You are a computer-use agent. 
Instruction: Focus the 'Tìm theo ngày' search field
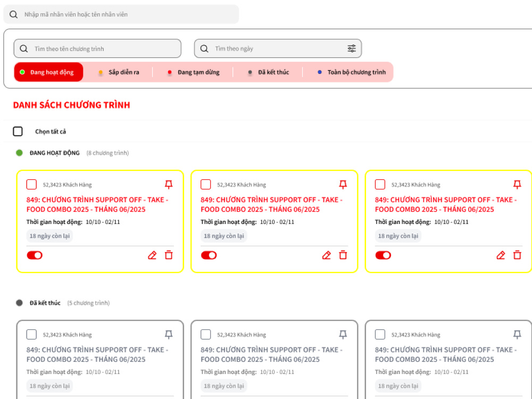click(278, 48)
